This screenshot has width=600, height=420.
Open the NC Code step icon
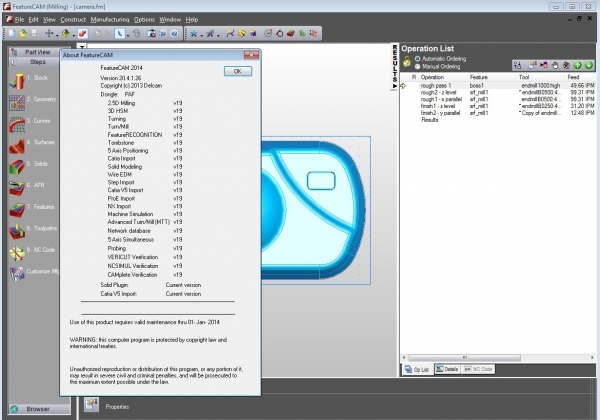[16, 253]
